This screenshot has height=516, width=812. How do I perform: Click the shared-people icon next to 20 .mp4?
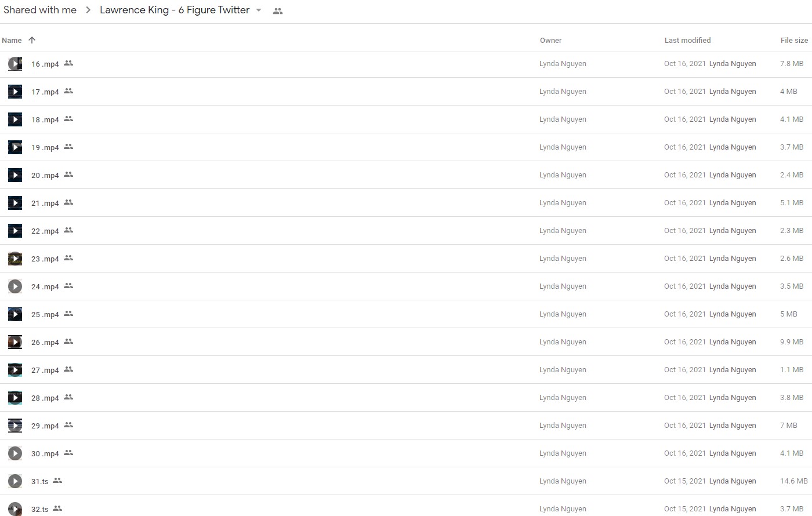tap(68, 175)
